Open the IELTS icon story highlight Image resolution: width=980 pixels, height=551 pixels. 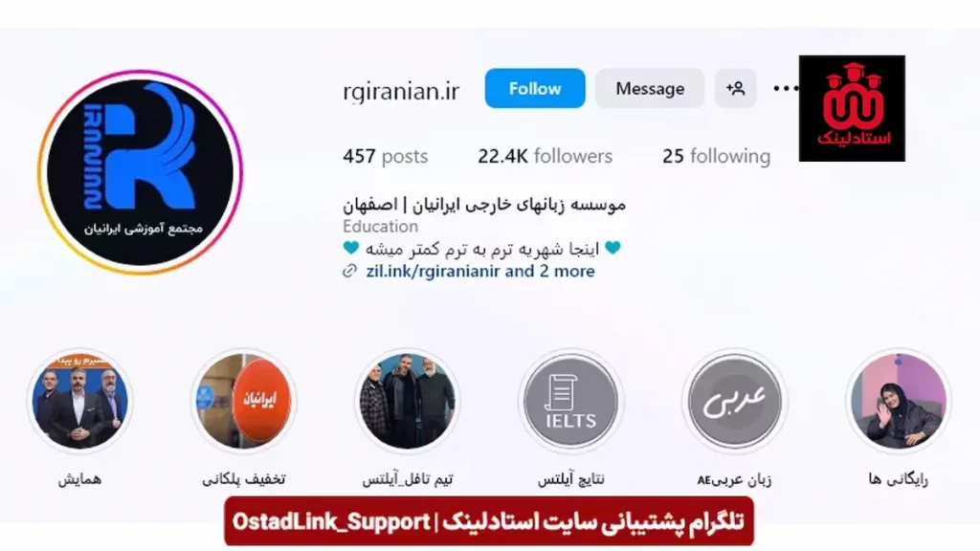(570, 401)
